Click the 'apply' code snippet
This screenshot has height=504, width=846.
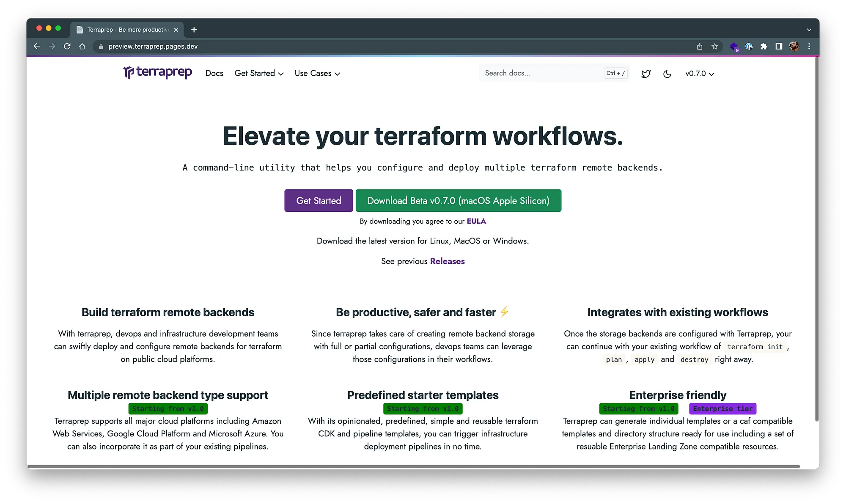click(644, 359)
